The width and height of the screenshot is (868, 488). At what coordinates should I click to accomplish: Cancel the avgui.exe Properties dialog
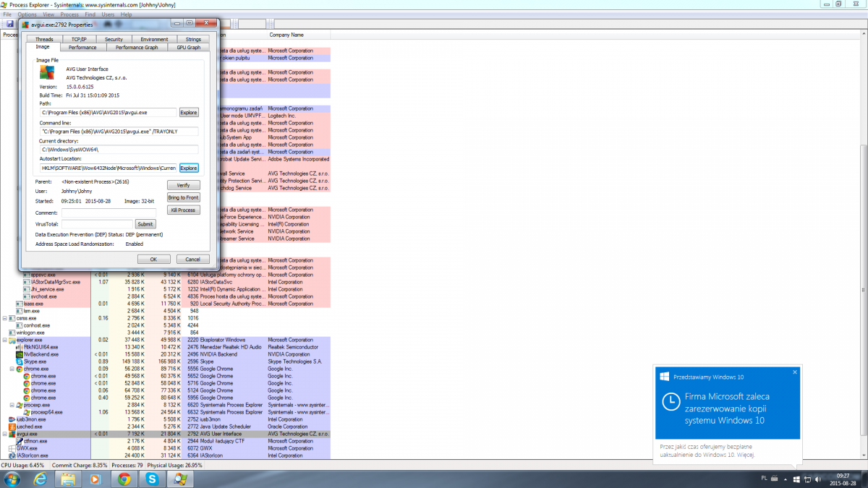[x=193, y=259]
